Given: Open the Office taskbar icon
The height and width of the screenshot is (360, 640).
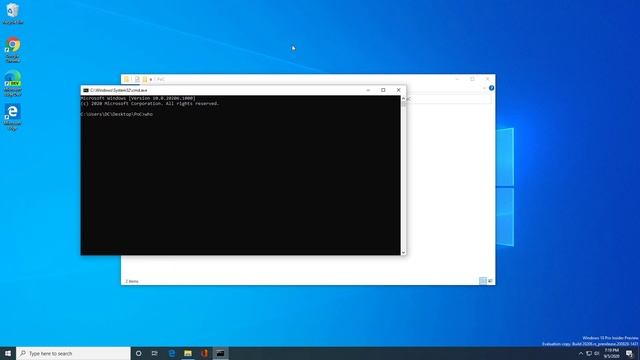Looking at the screenshot, I should [x=204, y=353].
